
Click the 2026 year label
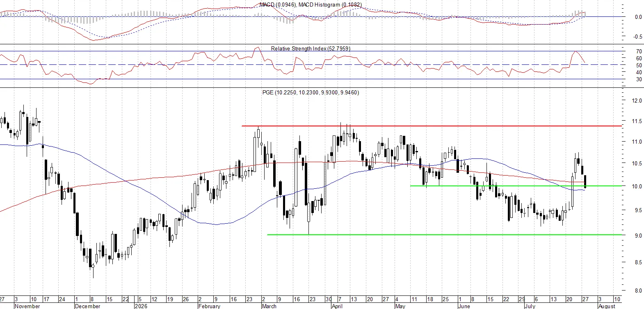tap(141, 306)
